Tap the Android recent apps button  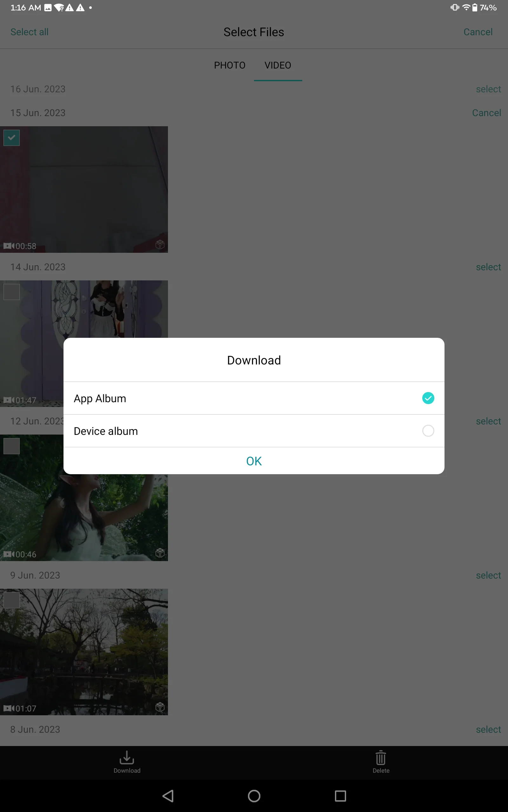coord(340,796)
